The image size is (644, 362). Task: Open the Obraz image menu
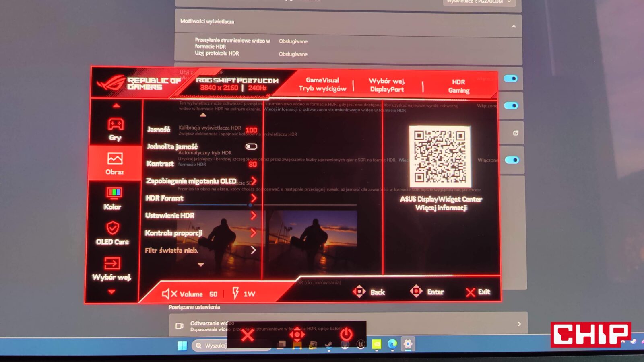coord(115,159)
